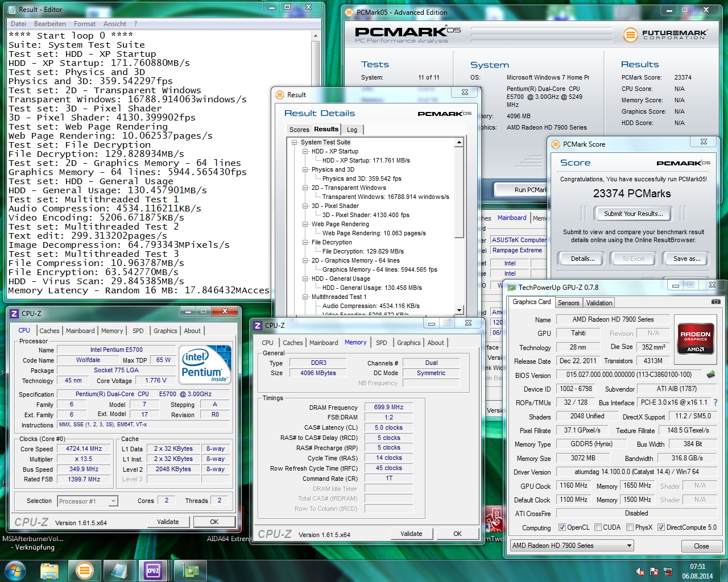Select the Mainboard tab in CPU-Z processor window
This screenshot has height=582, width=728.
tap(80, 331)
